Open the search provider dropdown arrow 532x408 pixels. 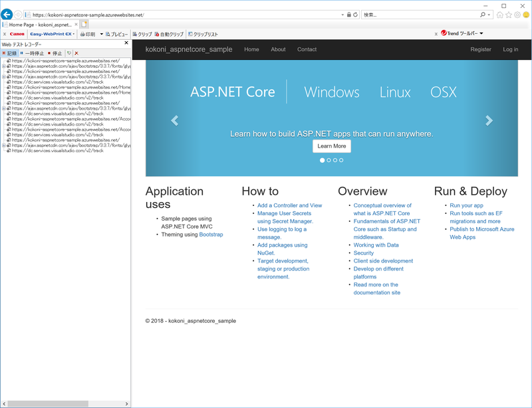(489, 15)
